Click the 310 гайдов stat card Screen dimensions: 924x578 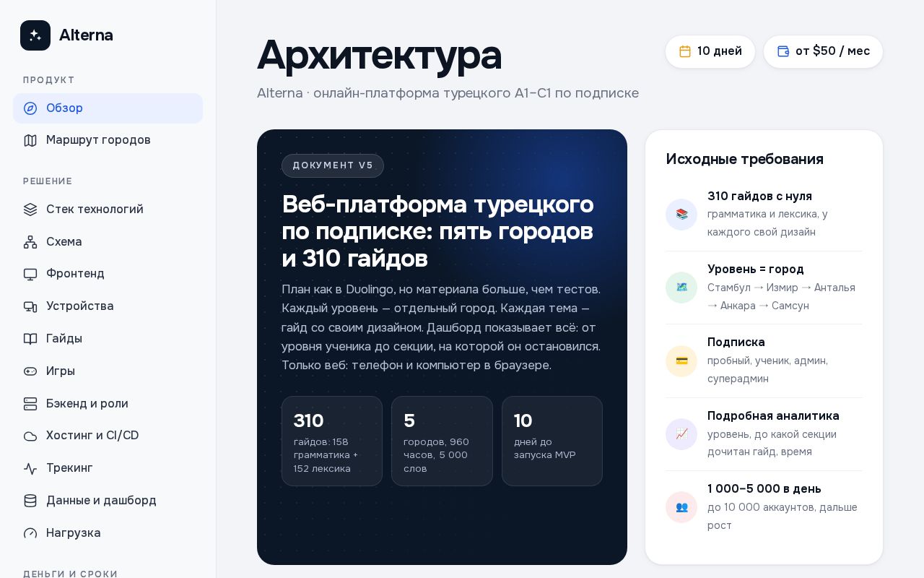[332, 441]
